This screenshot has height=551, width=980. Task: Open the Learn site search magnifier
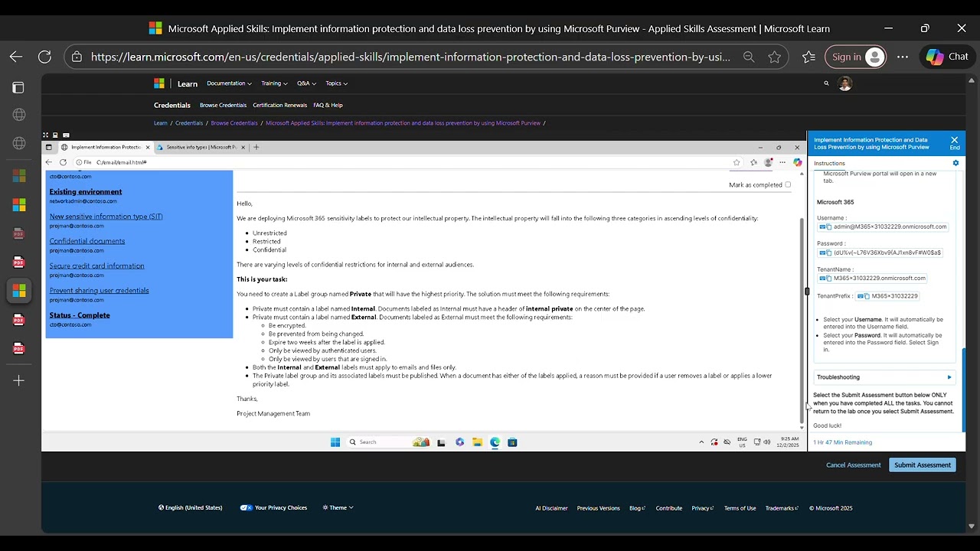click(x=826, y=83)
